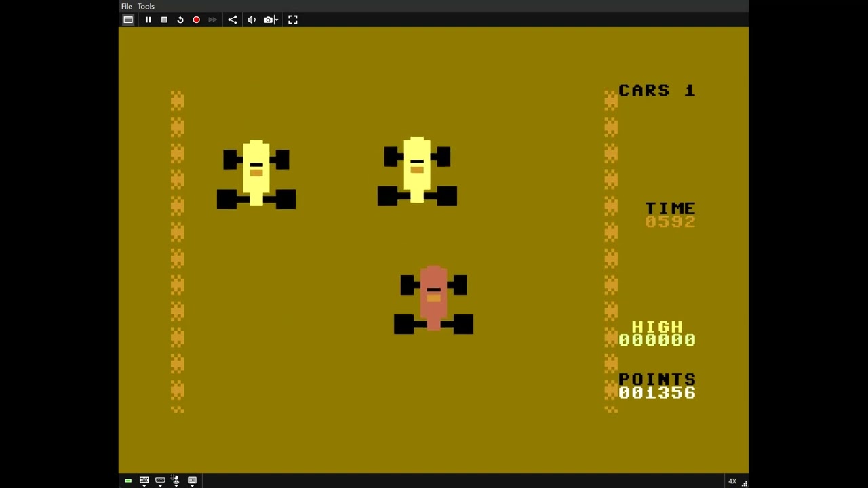Click the share icon in toolbar

(233, 20)
